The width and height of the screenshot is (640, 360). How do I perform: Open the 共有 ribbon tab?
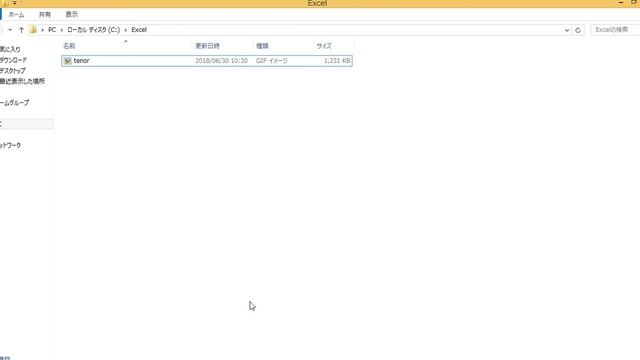pyautogui.click(x=44, y=15)
